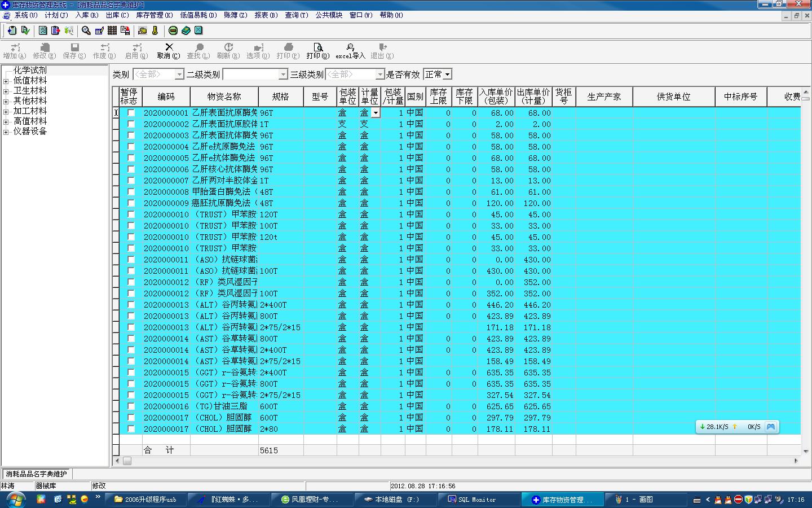
Task: Click the 打印(P) printer toolbar button
Action: click(x=288, y=51)
